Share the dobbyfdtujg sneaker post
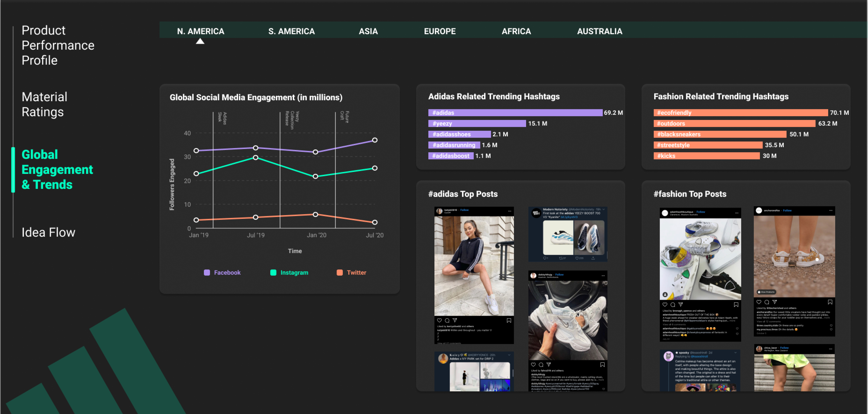 coord(549,364)
